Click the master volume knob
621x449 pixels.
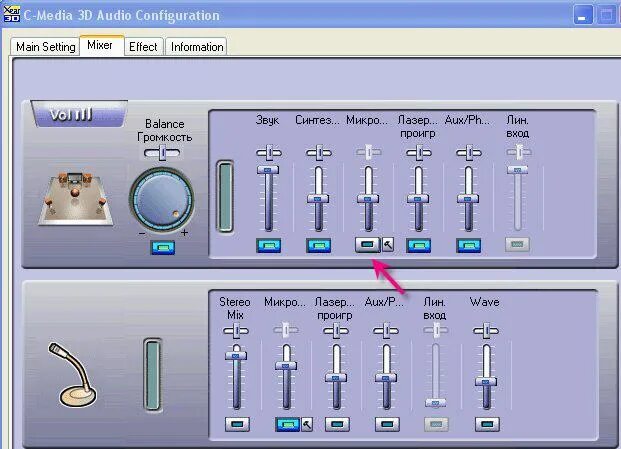(162, 201)
